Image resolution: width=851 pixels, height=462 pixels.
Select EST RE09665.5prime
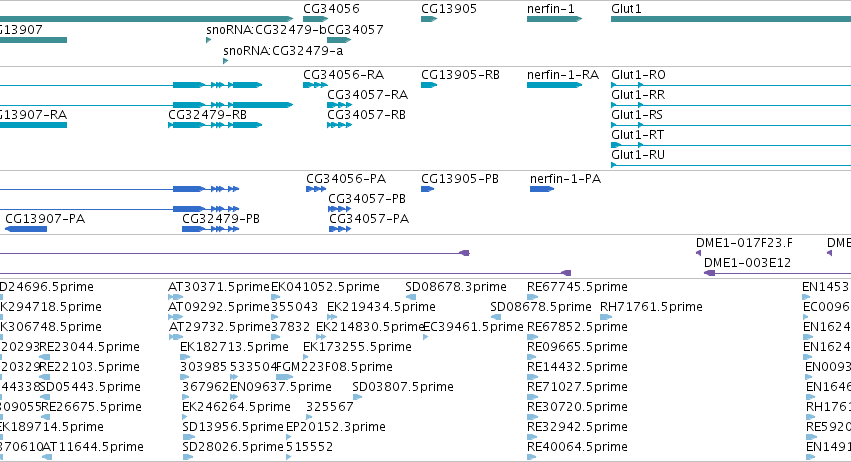click(x=577, y=347)
